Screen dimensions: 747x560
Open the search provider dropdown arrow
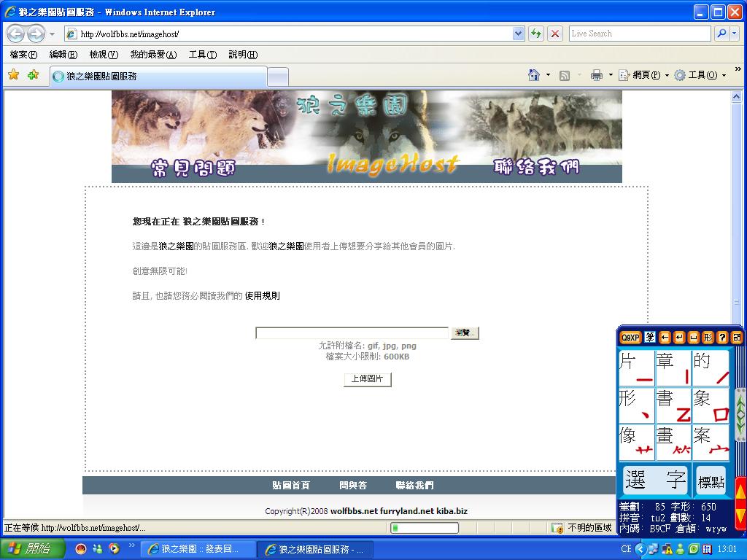(735, 34)
